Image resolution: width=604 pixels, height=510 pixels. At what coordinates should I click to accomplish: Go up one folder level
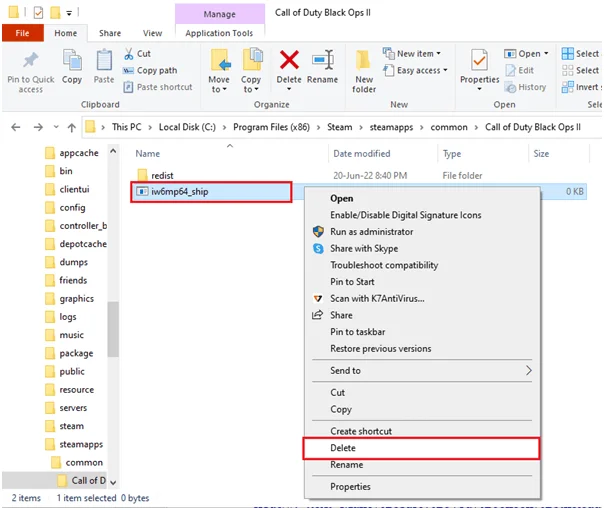pyautogui.click(x=72, y=128)
